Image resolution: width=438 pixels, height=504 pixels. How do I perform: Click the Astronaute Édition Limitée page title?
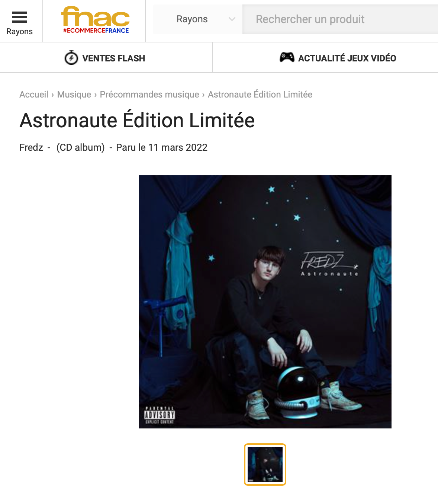click(137, 120)
